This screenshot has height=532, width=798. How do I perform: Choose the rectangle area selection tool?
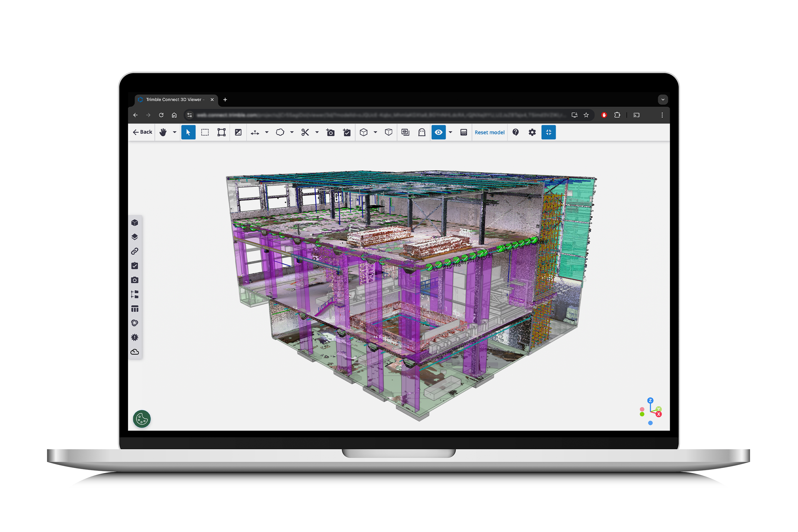click(x=205, y=132)
